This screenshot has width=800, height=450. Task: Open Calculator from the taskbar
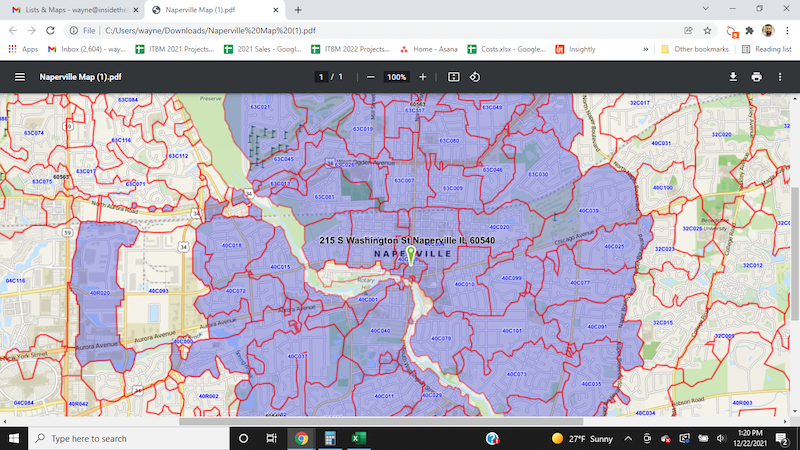pos(330,438)
